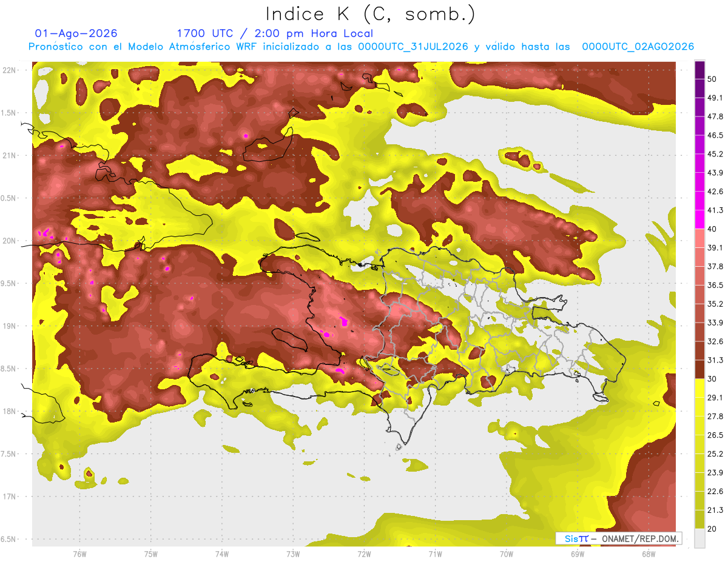Click the cut-off latitude label "1.5N"
728x562 pixels.
coord(9,113)
